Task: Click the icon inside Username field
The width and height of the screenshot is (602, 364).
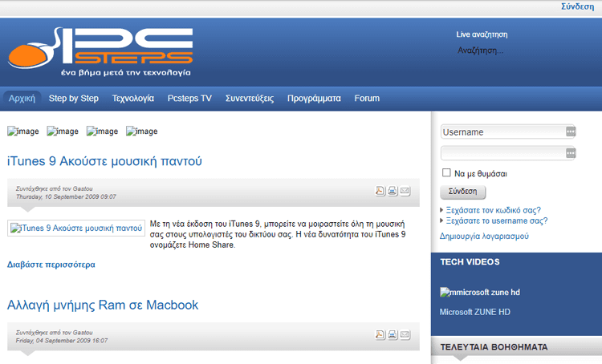Action: pos(571,131)
